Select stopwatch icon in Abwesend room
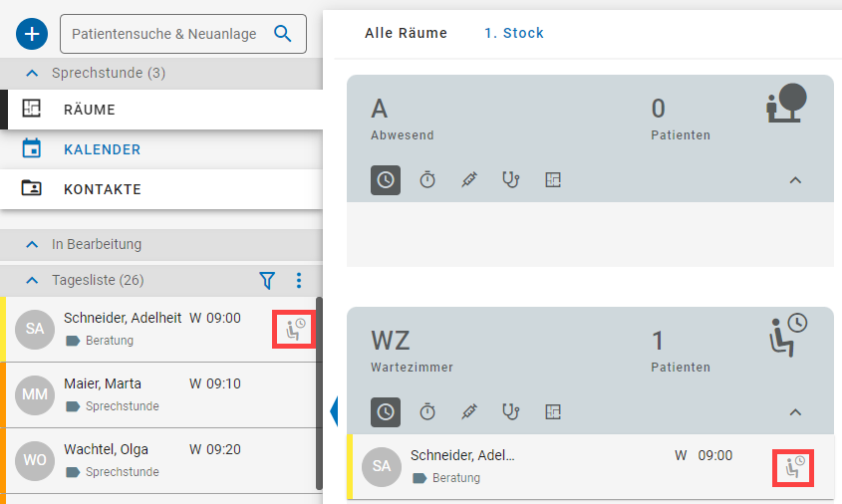The height and width of the screenshot is (504, 842). [x=427, y=180]
